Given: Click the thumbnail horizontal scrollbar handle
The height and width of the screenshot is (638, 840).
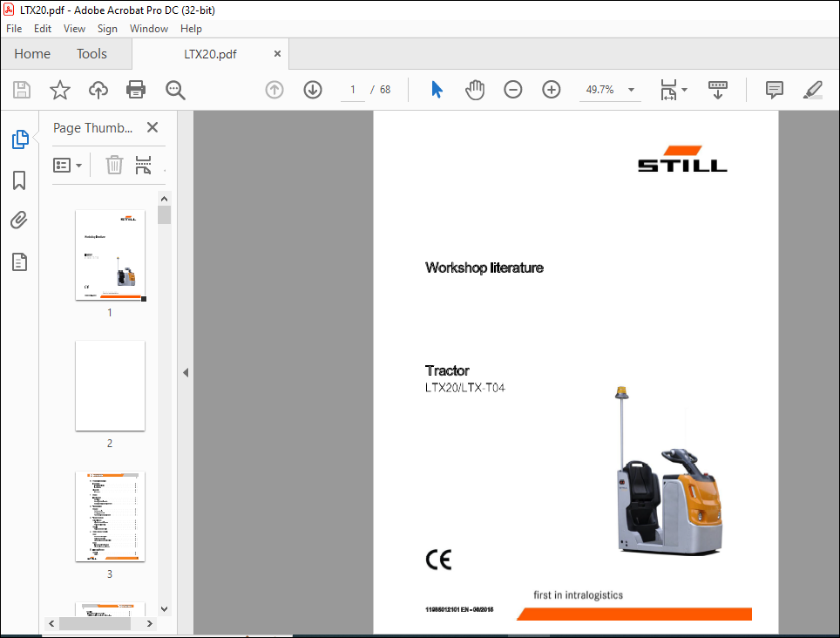Looking at the screenshot, I should pos(94,623).
